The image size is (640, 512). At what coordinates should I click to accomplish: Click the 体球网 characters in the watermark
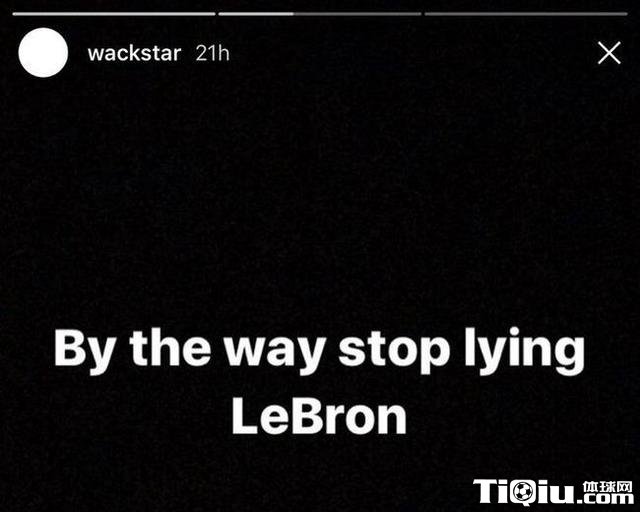coord(607,487)
